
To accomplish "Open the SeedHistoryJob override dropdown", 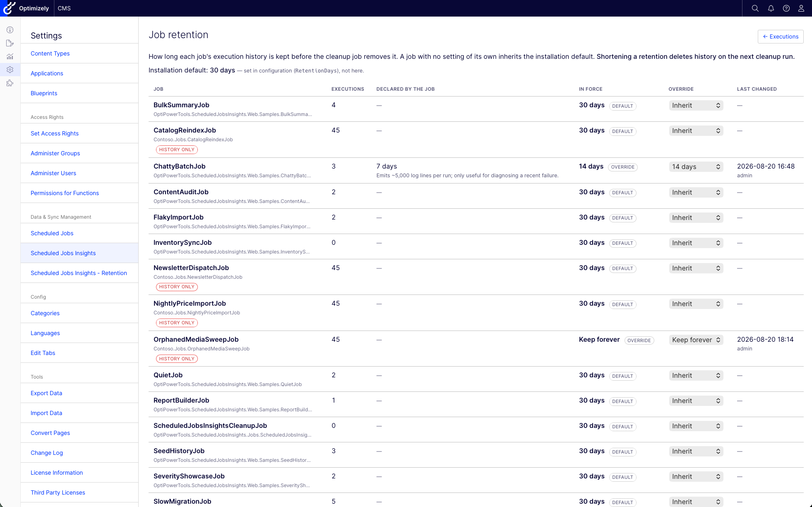I will tap(696, 451).
